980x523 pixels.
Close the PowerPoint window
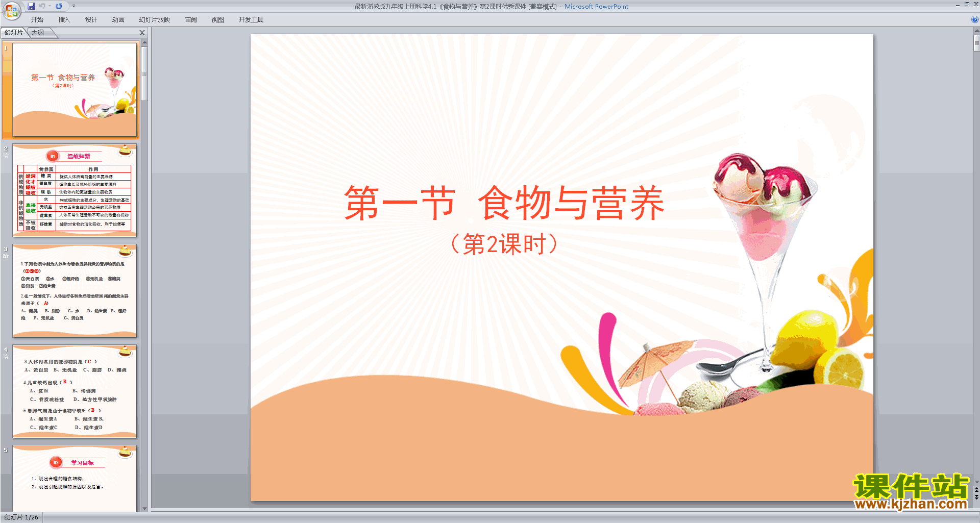(976, 4)
